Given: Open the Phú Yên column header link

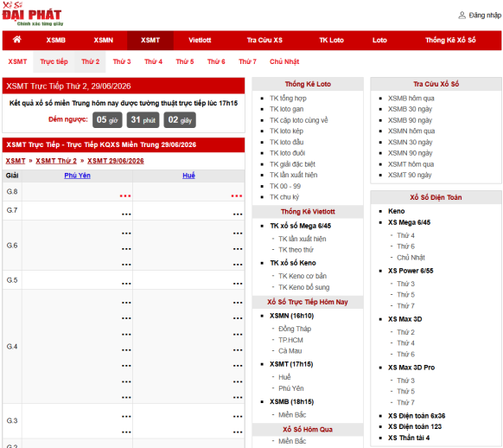Looking at the screenshot, I should [x=77, y=176].
